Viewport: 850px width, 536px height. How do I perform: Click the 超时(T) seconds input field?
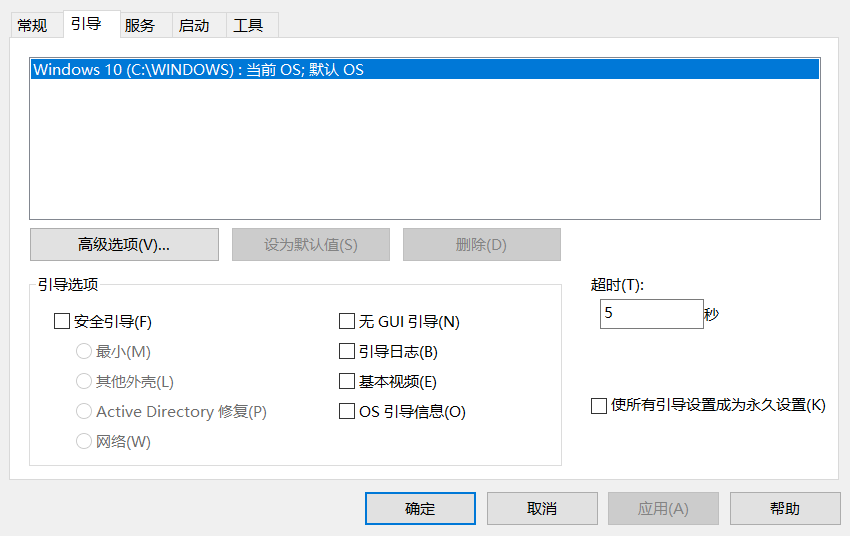click(652, 314)
